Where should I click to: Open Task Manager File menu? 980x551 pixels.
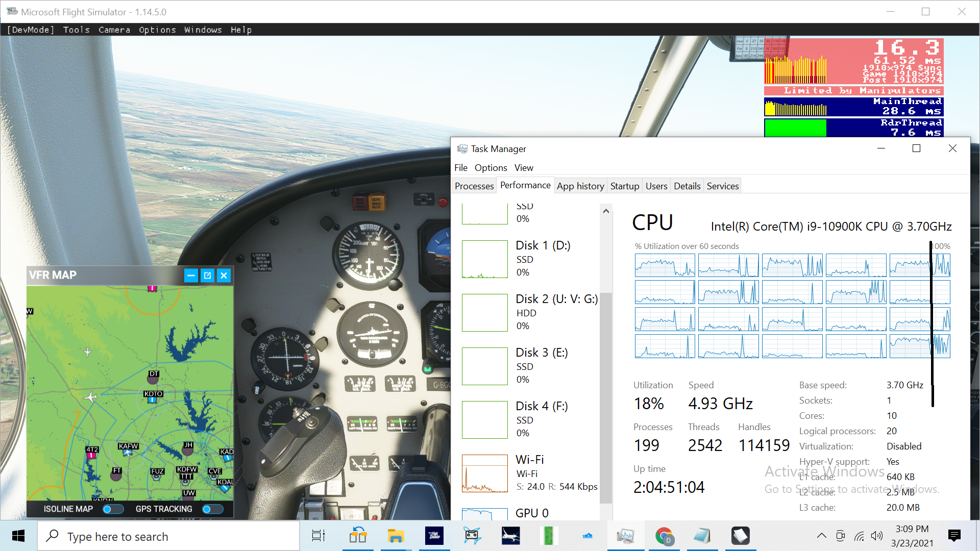461,167
